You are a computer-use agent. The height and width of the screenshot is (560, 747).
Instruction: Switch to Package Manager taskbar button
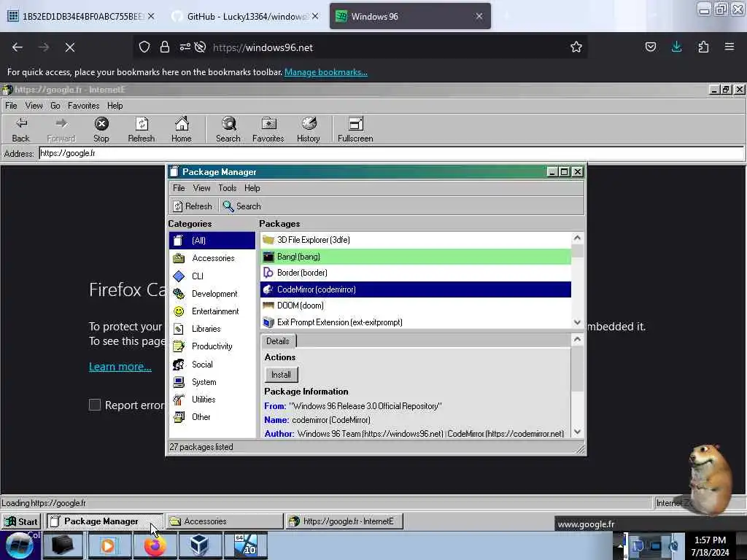105,521
